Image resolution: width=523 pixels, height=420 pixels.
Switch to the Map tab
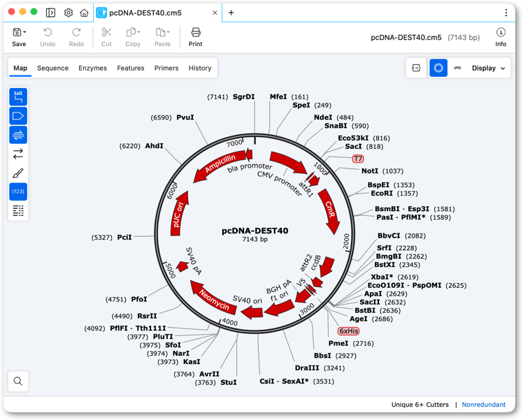(20, 68)
